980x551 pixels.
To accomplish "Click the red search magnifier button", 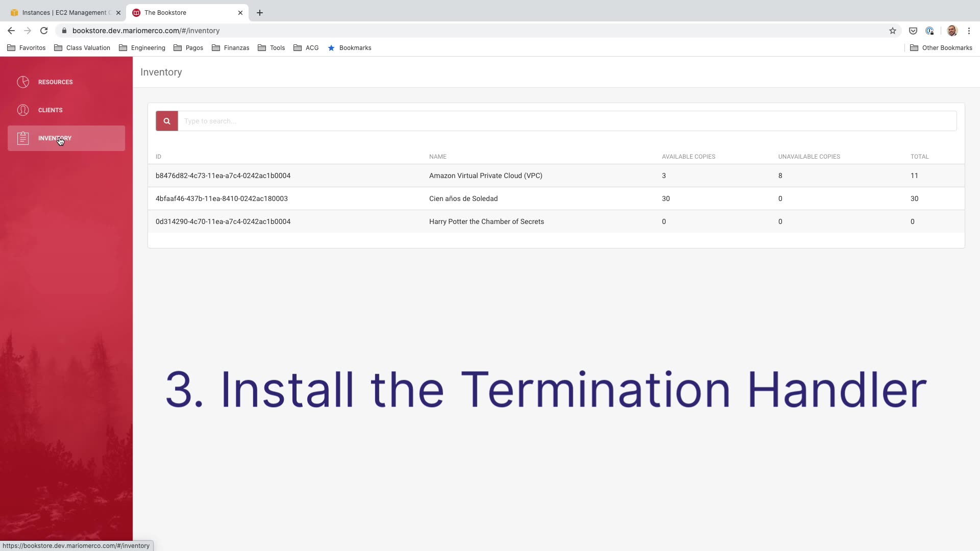I will (x=166, y=121).
